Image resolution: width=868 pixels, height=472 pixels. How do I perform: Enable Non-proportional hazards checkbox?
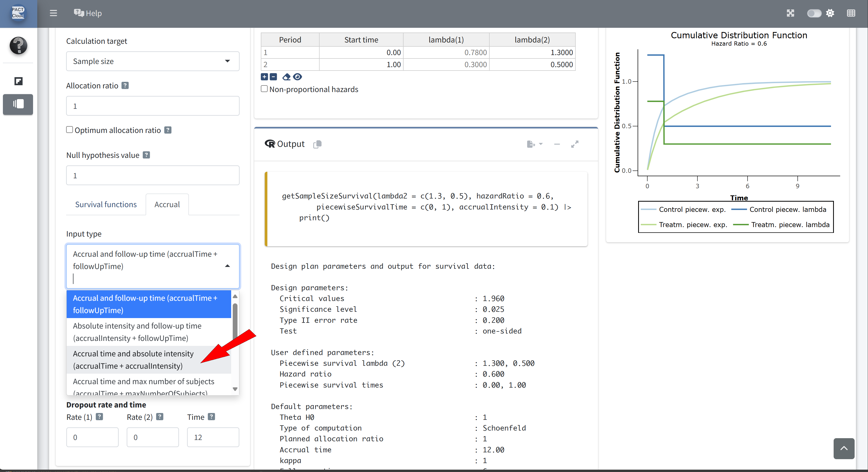[x=264, y=89]
